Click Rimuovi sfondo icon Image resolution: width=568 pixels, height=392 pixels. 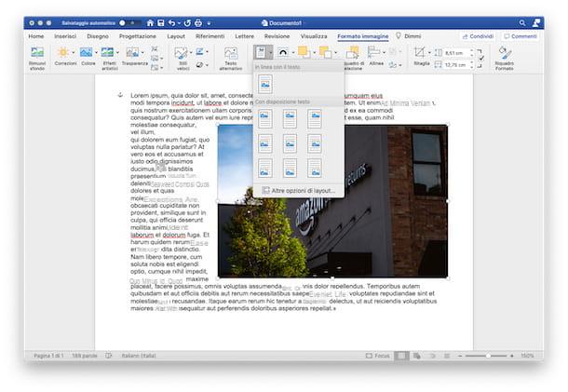(37, 53)
